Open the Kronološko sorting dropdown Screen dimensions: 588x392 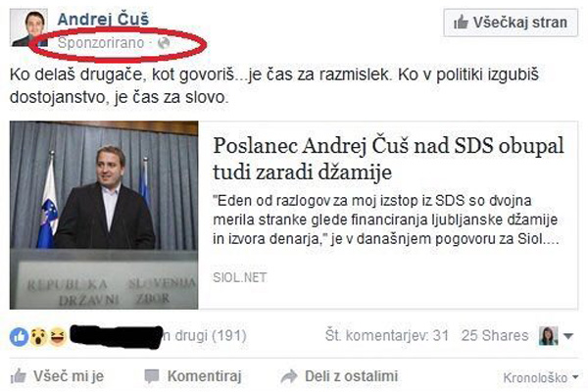pyautogui.click(x=541, y=377)
